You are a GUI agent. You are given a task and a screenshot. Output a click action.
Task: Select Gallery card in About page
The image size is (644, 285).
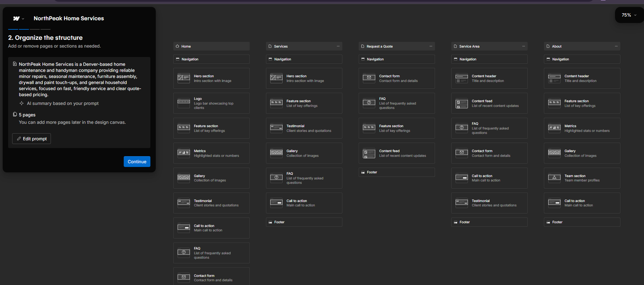coord(582,153)
